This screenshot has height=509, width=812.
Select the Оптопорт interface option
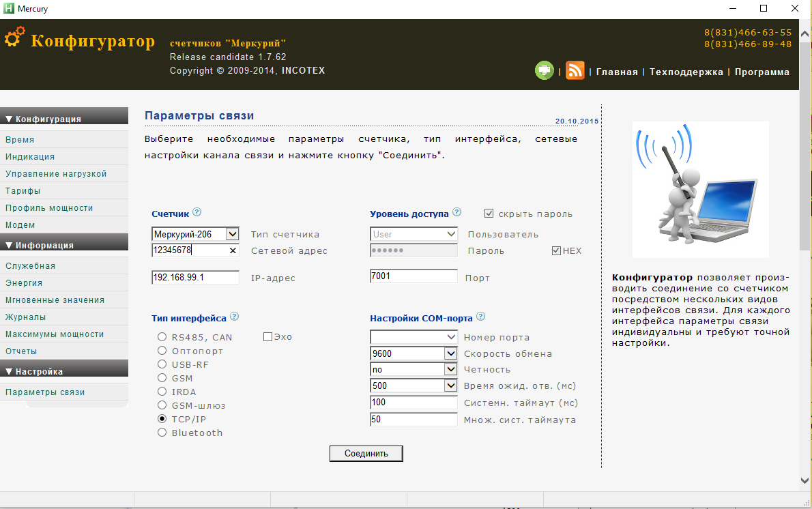click(162, 351)
